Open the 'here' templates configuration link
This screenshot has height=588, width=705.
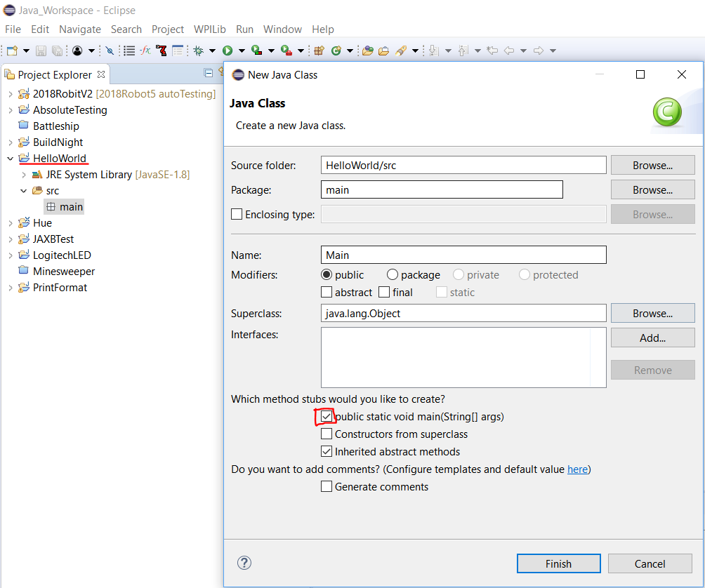coord(577,469)
